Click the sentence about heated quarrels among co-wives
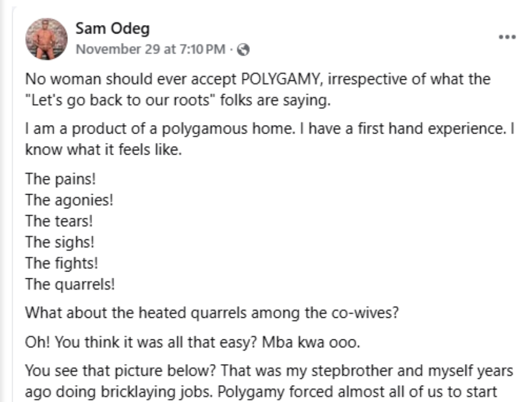 212,313
